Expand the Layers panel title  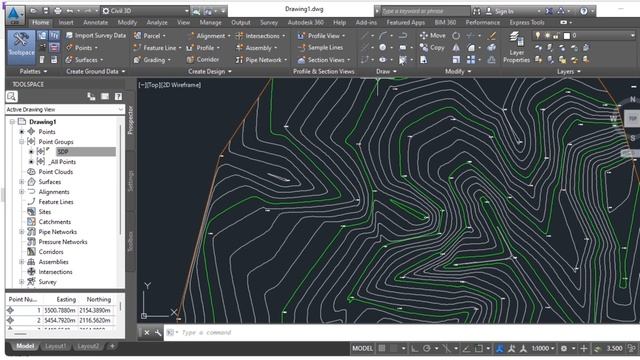(x=569, y=71)
